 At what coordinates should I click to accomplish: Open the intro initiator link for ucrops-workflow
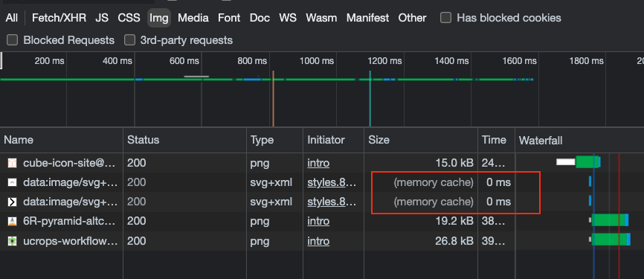[x=318, y=241]
